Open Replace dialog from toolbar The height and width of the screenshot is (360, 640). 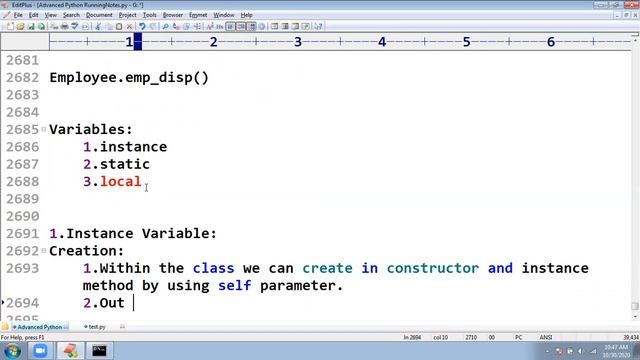pos(176,27)
